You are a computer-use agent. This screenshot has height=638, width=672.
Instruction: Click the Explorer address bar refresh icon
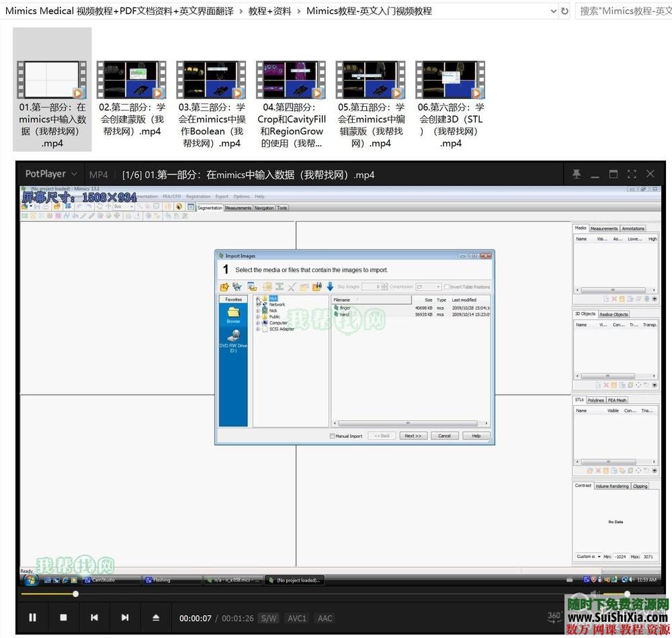point(564,11)
